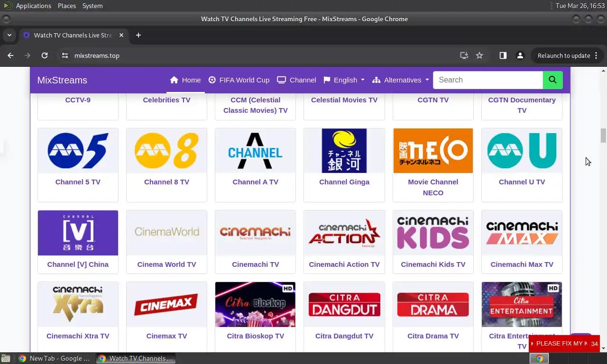Open the Celestial Movies TV link
This screenshot has height=364, width=607.
pos(344,100)
